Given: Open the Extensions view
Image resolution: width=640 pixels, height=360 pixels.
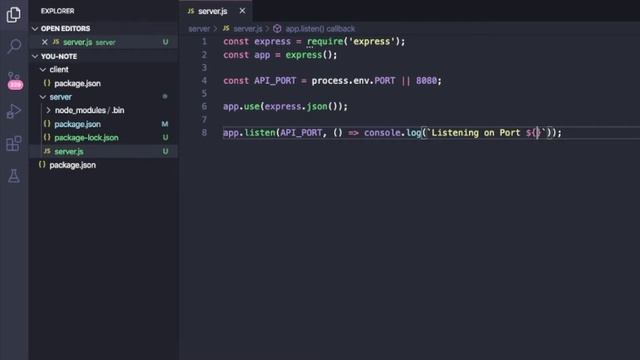Looking at the screenshot, I should (x=13, y=143).
